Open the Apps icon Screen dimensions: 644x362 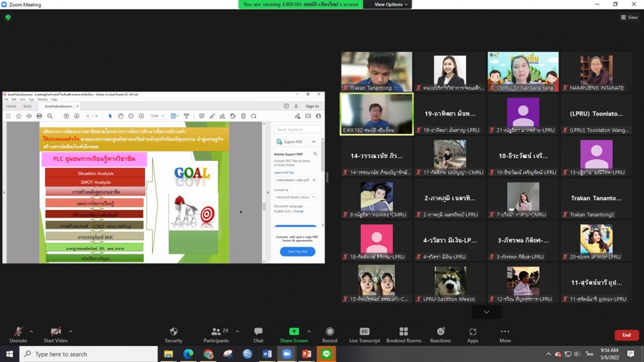(x=472, y=332)
